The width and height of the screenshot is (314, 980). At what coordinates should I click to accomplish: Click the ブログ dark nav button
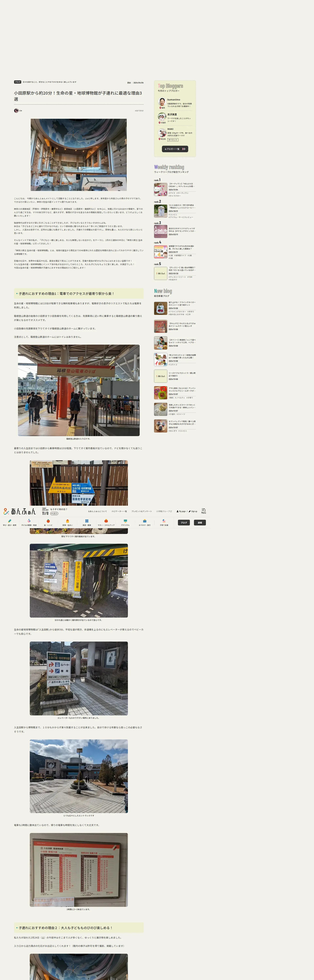184,522
